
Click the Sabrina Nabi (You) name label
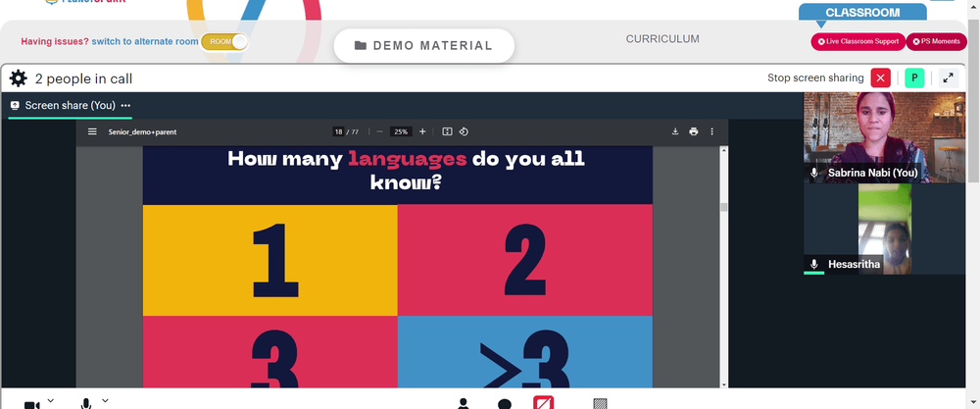click(872, 173)
